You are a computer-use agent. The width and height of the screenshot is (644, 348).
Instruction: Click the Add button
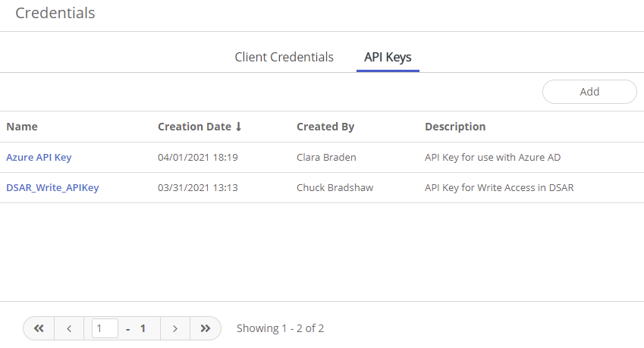pos(589,92)
